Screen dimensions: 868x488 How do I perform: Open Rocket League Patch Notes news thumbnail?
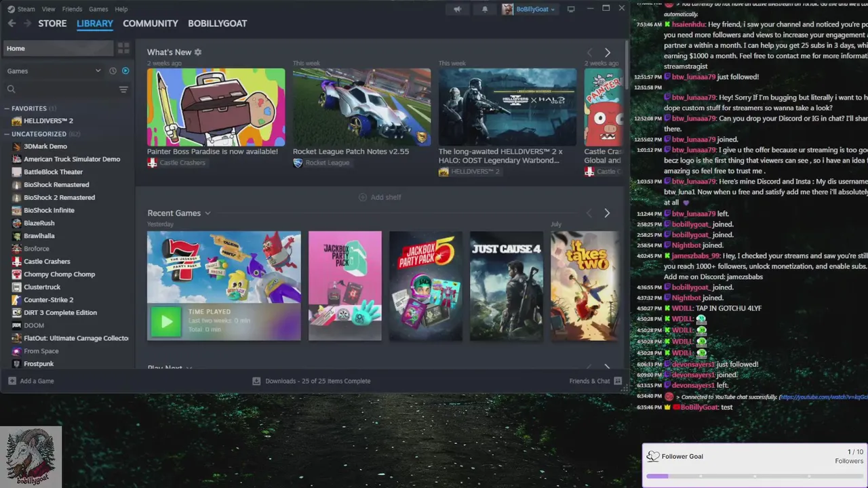(361, 107)
